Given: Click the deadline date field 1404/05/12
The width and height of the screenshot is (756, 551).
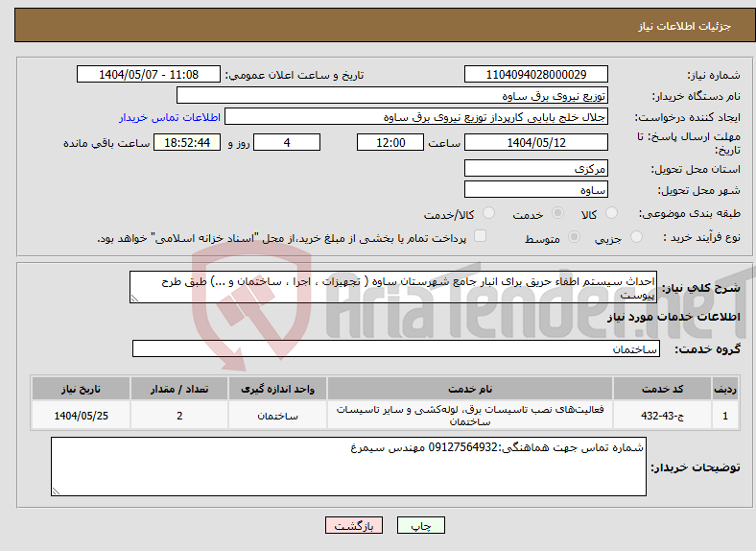Looking at the screenshot, I should (x=535, y=142).
